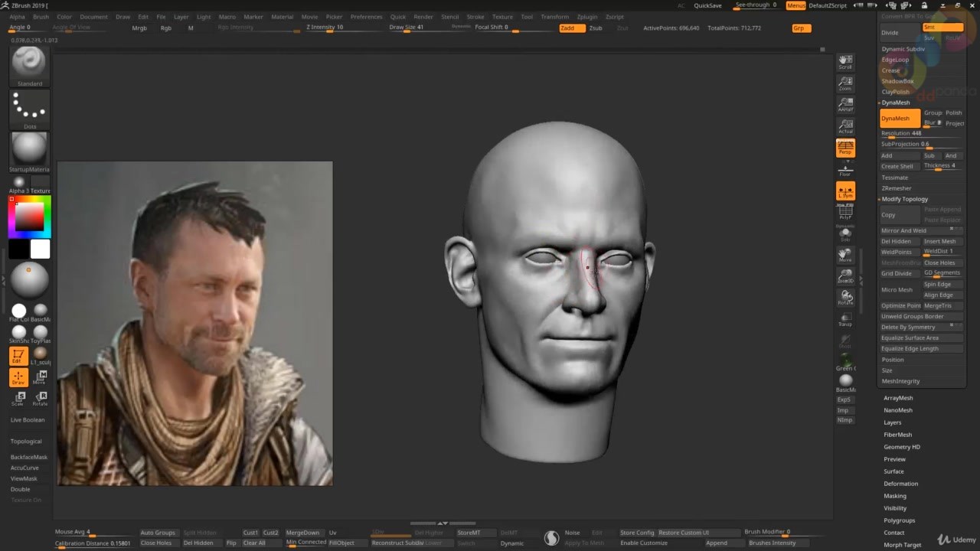Toggle the Zadd button
980x551 pixels.
point(571,28)
